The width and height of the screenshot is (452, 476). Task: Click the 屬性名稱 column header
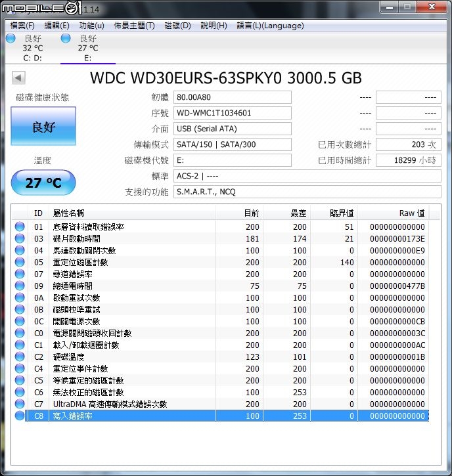click(x=133, y=213)
